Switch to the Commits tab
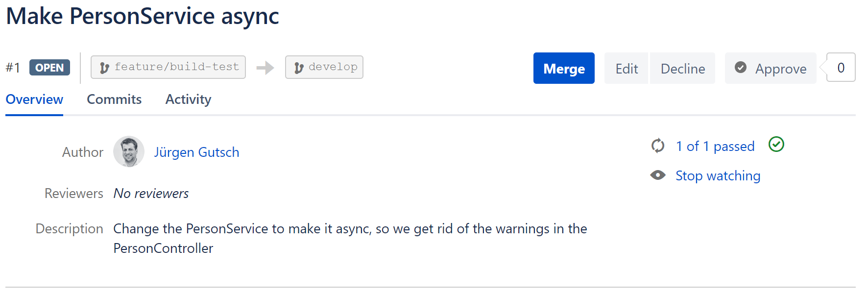This screenshot has width=868, height=296. (114, 99)
